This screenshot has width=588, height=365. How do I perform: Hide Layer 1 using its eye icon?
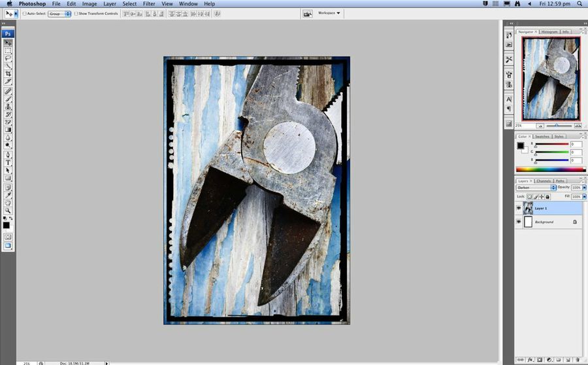click(x=519, y=208)
